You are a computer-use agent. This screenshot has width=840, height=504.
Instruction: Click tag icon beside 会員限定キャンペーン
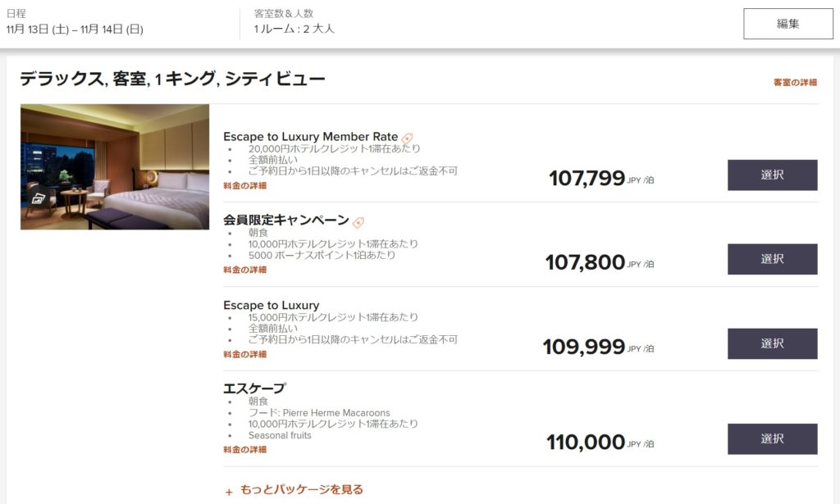click(x=358, y=222)
